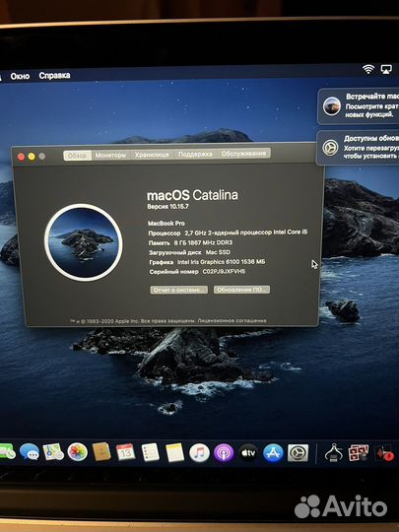Launch Music from the Dock

tap(199, 453)
